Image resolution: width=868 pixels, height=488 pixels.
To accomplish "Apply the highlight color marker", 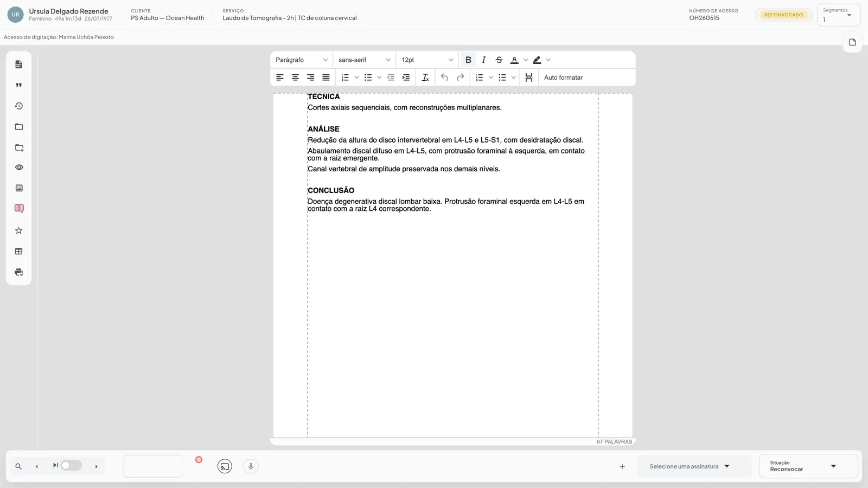I will [x=537, y=60].
